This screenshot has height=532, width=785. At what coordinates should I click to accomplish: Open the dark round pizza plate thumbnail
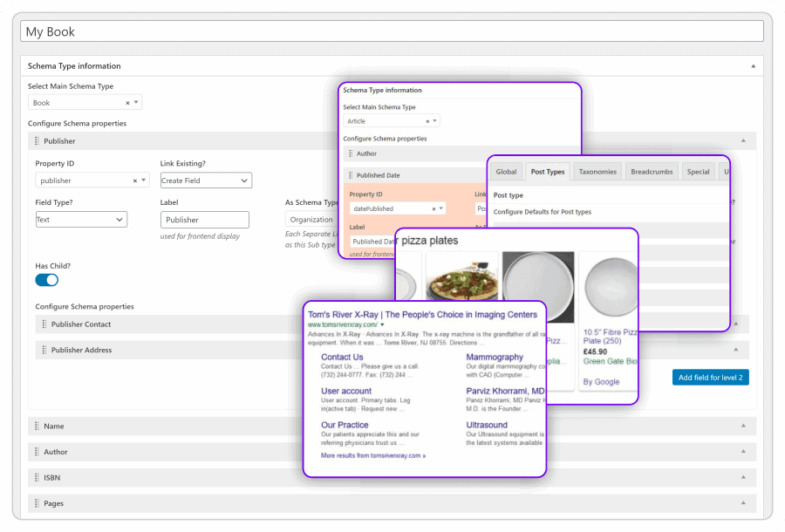[x=538, y=286]
